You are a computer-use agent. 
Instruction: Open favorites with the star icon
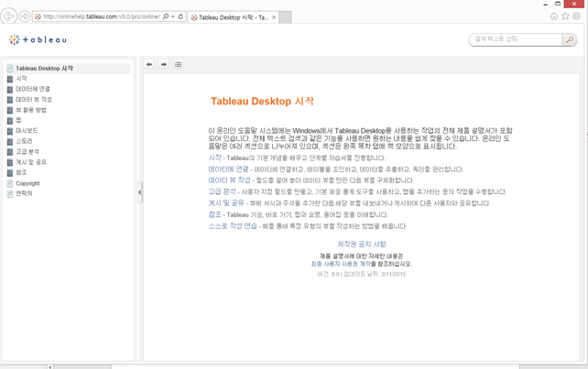(565, 16)
